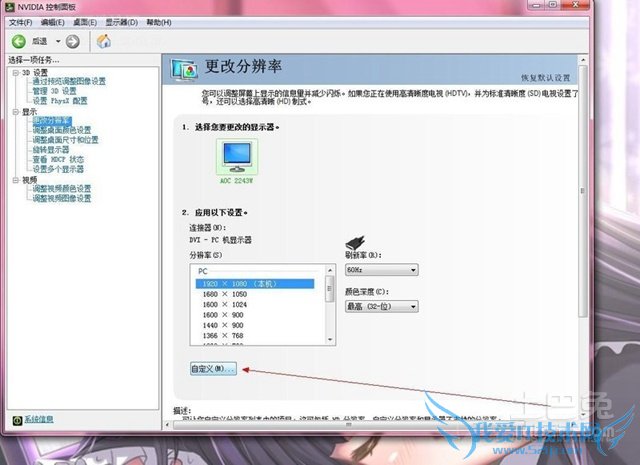640x465 pixels.
Task: Click the 系统信息 link
Action: click(x=39, y=419)
